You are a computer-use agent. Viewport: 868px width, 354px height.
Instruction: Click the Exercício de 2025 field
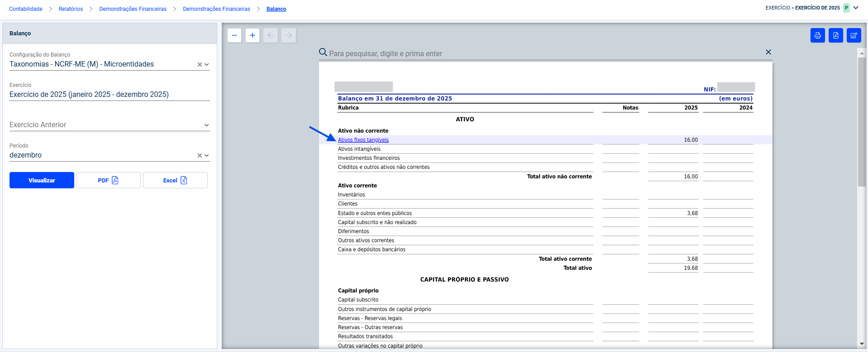pos(110,95)
